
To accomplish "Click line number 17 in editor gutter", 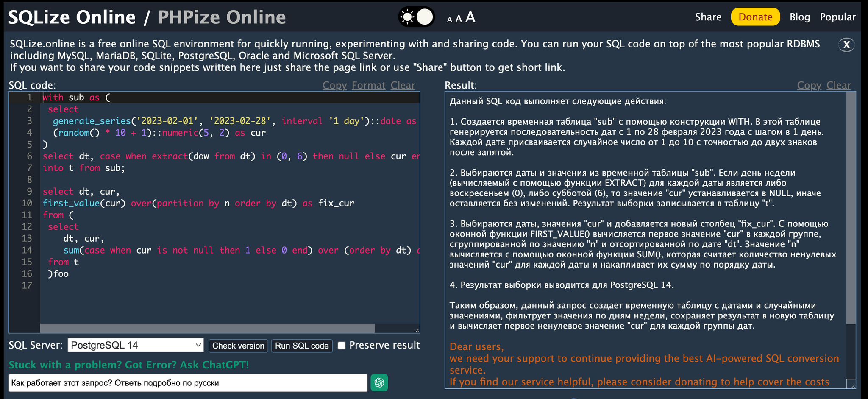I will point(27,285).
